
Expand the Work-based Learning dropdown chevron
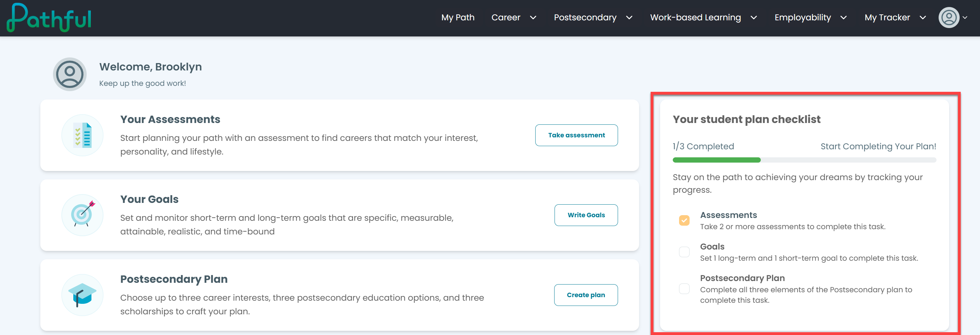tap(754, 18)
